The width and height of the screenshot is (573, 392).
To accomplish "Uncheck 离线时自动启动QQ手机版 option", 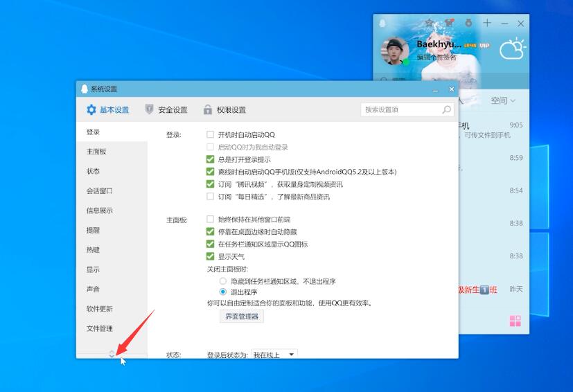I will click(x=210, y=172).
